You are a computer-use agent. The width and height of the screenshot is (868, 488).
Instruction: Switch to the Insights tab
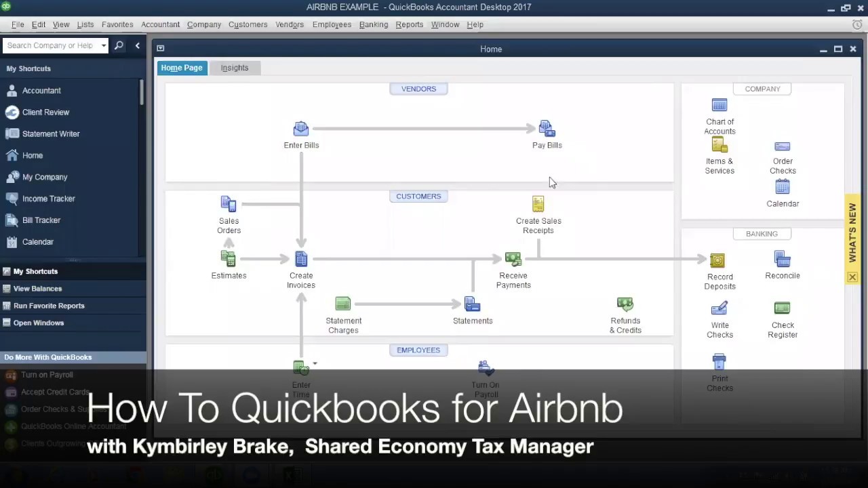pos(235,68)
